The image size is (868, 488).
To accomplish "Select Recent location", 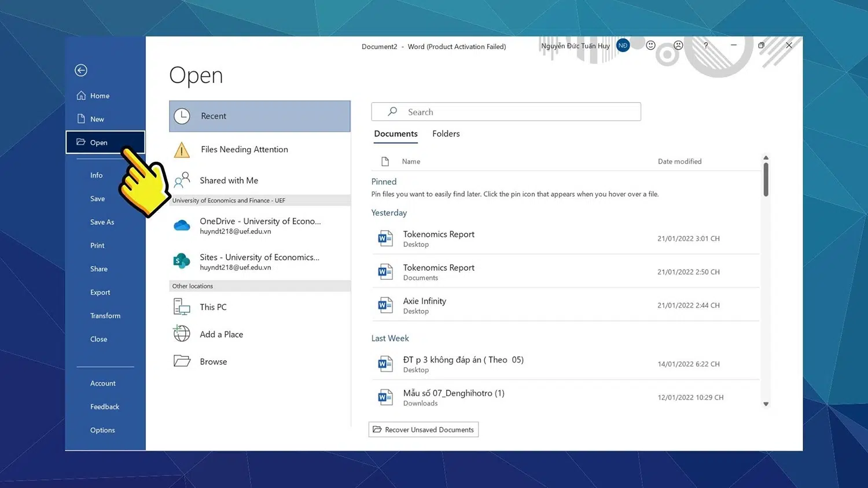I will point(260,116).
